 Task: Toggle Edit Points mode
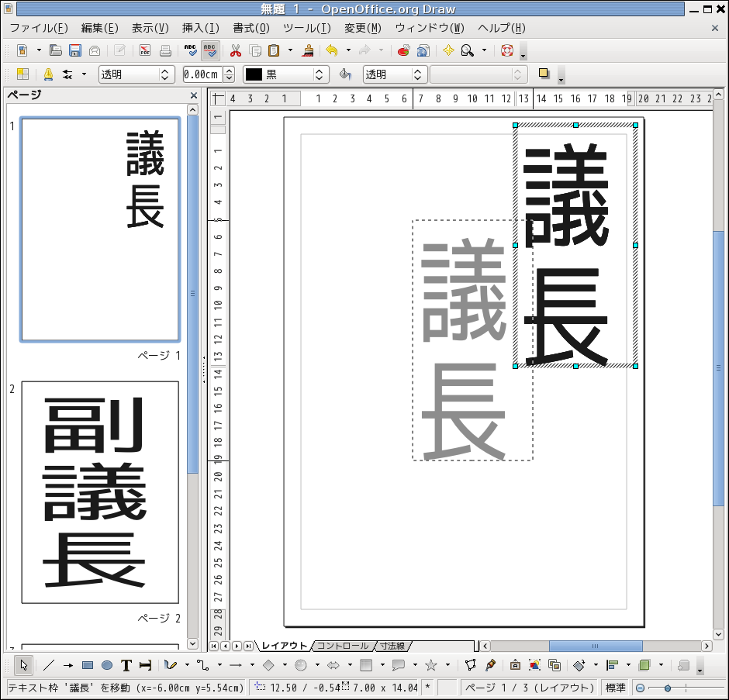coord(470,665)
